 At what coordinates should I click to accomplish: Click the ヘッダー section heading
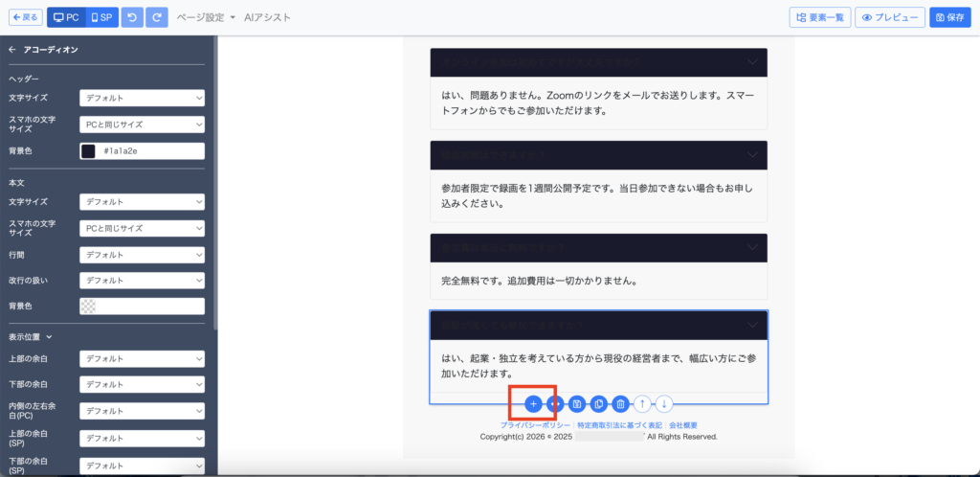[x=24, y=79]
